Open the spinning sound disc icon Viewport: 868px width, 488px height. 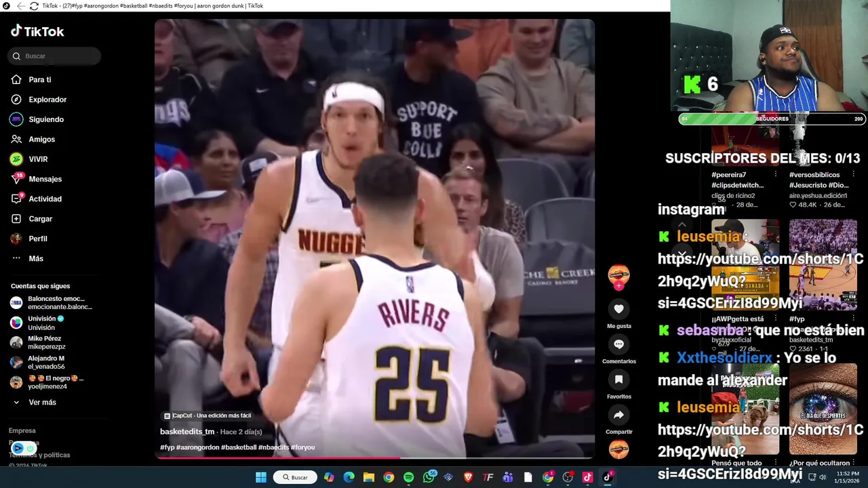coord(618,449)
